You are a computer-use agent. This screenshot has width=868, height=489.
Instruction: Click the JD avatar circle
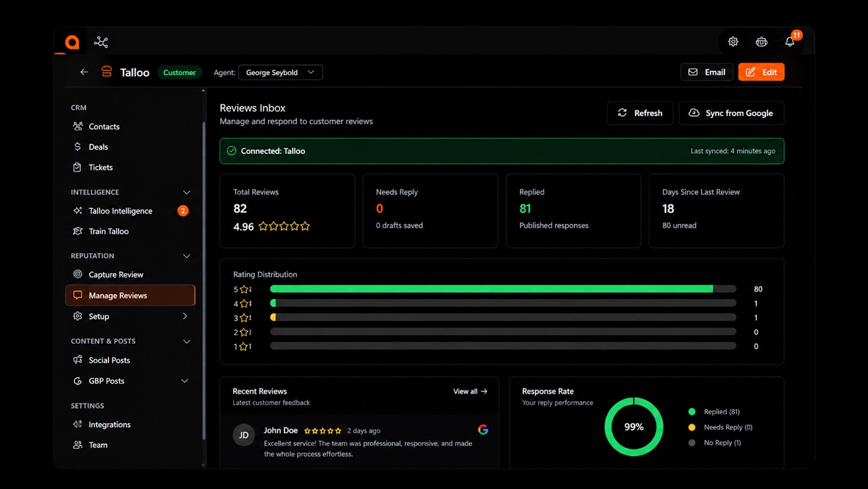pos(244,435)
